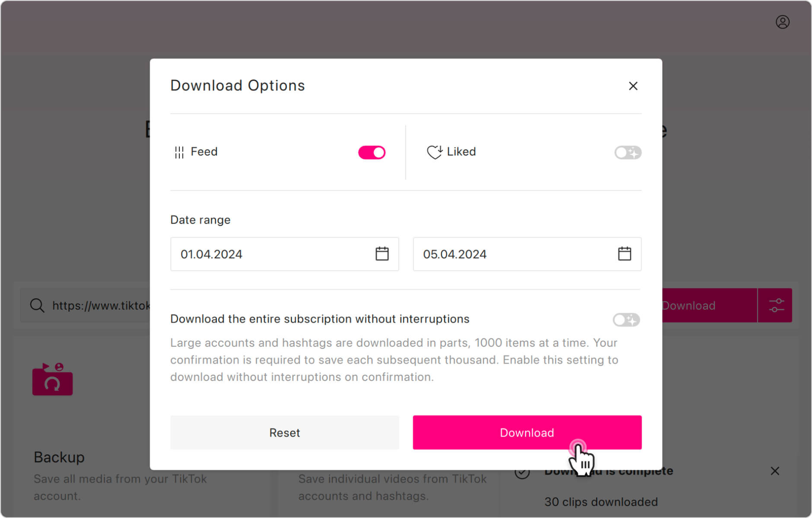Click the Reset button
The height and width of the screenshot is (518, 812).
point(284,432)
